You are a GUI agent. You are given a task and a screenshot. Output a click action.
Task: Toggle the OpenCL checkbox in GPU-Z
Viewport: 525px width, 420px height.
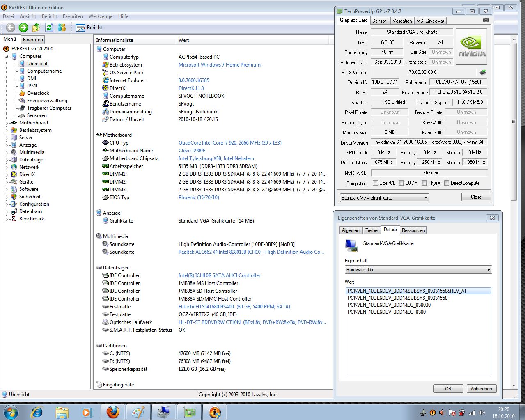pyautogui.click(x=375, y=183)
